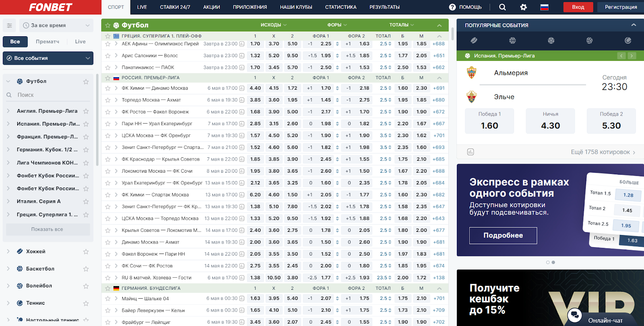This screenshot has width=644, height=326.
Task: Click the Хоккей sport icon in the sidebar
Action: coord(20,251)
